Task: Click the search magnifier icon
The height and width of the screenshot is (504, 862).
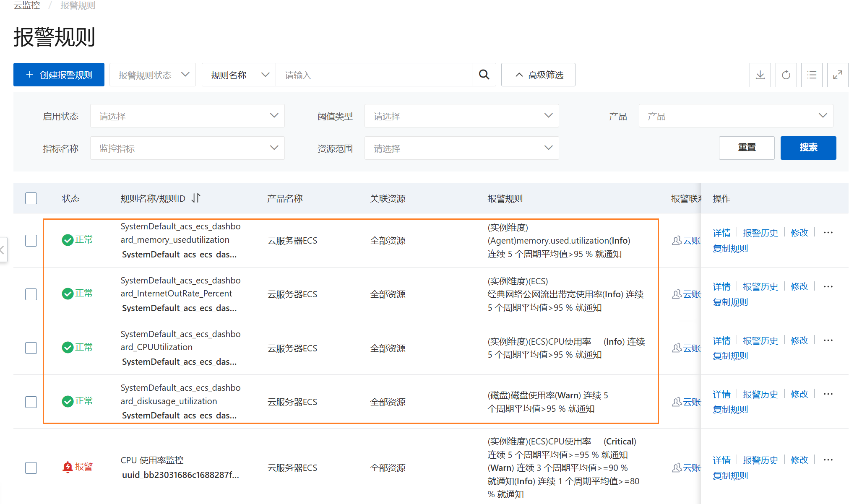Action: (484, 75)
